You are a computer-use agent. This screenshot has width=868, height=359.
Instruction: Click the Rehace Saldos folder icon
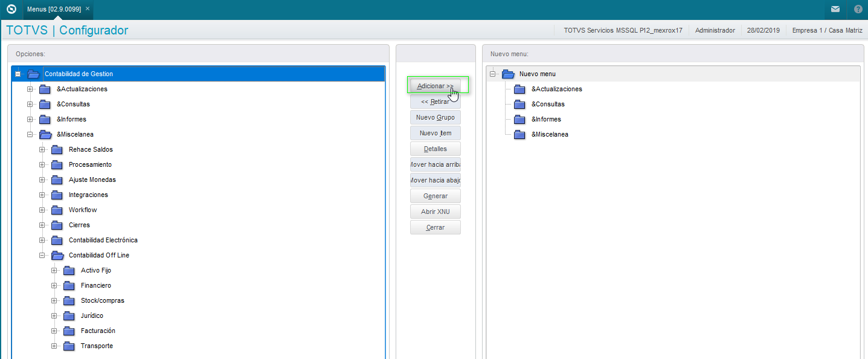click(57, 149)
